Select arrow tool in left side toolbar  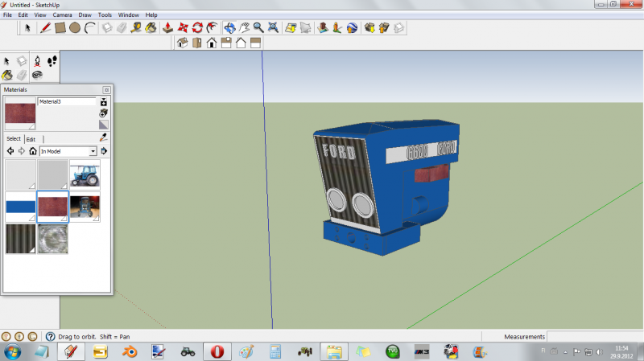coord(7,61)
